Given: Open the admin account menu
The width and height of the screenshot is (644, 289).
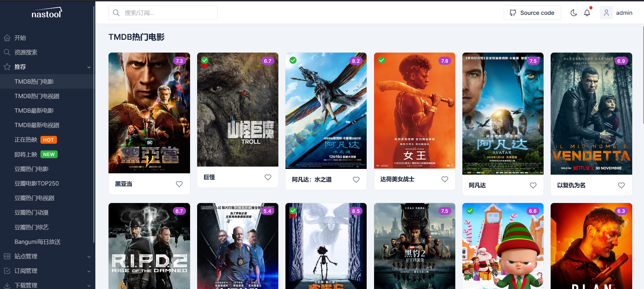Looking at the screenshot, I should click(616, 13).
